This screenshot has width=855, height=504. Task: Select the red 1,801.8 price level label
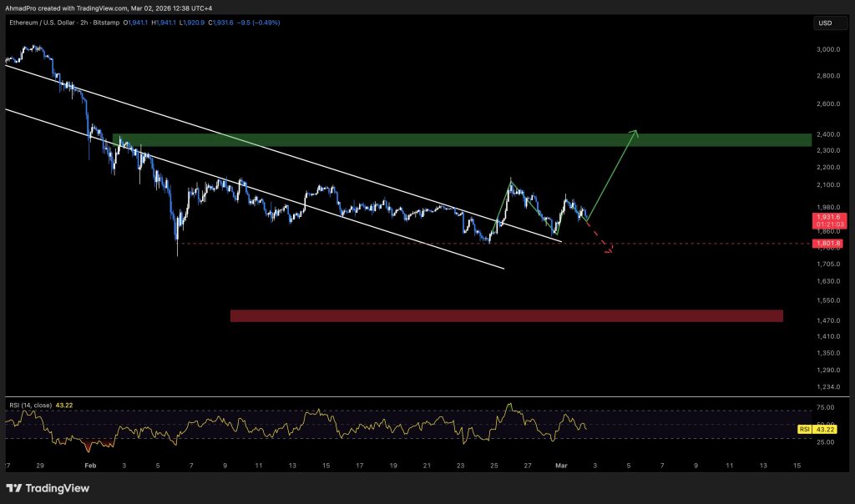pyautogui.click(x=825, y=244)
